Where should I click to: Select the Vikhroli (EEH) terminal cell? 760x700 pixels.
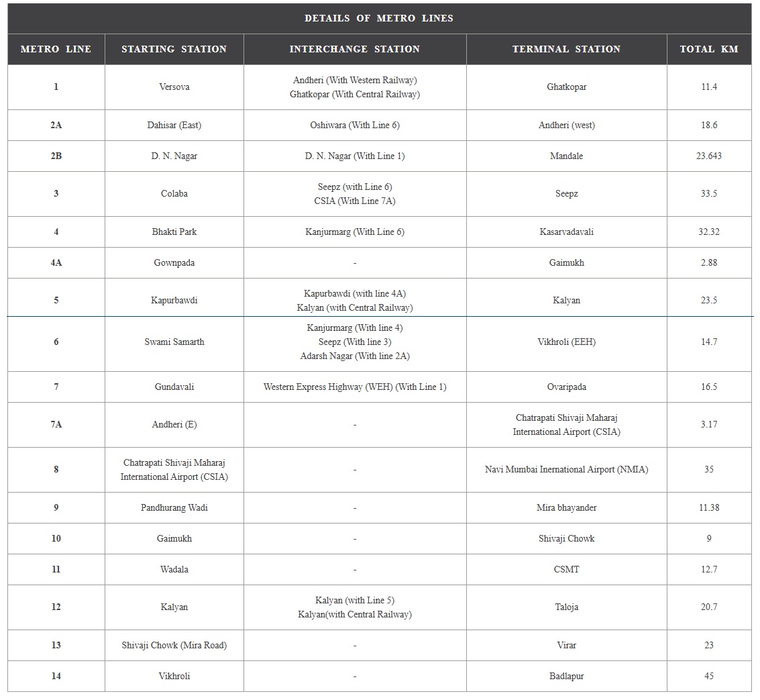click(566, 342)
